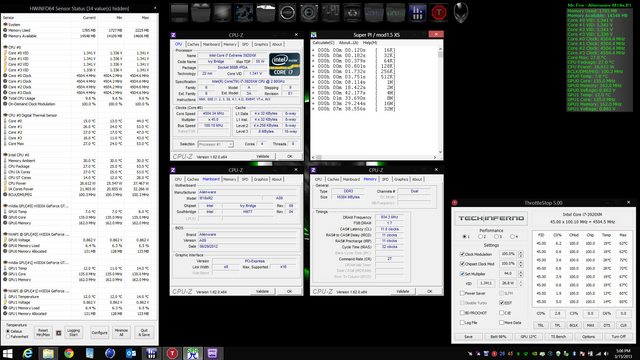Click the Alienware head icon in the top dock
The image size is (640, 360).
click(x=460, y=13)
